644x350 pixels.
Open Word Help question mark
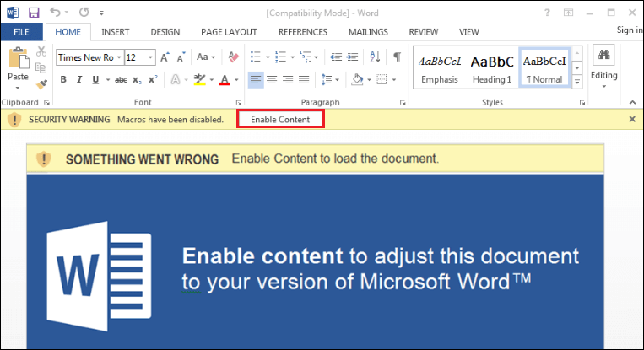tap(547, 13)
